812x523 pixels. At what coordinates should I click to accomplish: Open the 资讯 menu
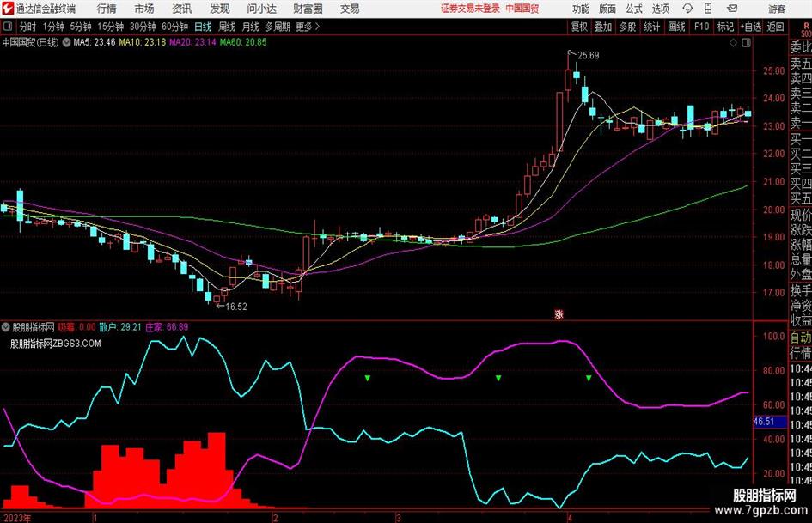(x=182, y=9)
